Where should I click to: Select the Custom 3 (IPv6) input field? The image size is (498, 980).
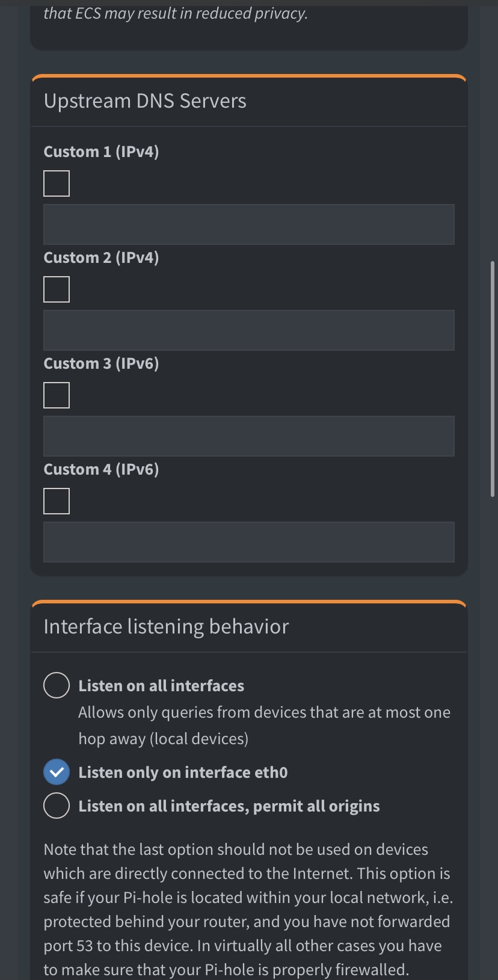tap(249, 436)
